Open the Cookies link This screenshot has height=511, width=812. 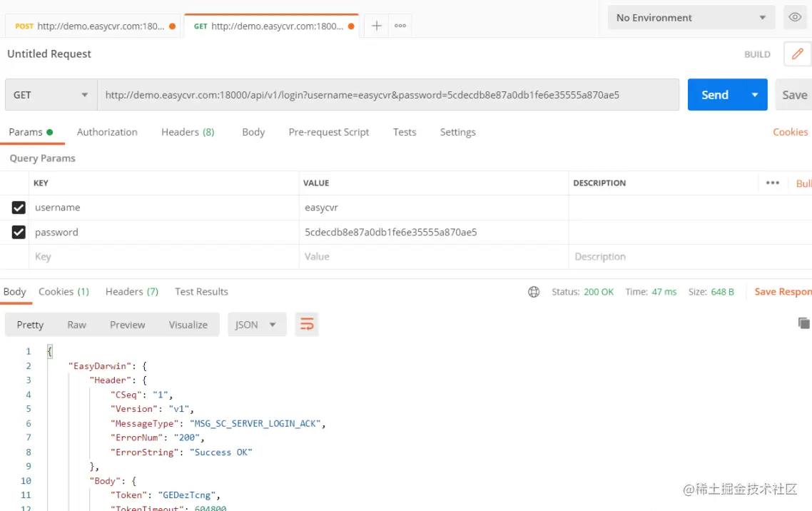(790, 132)
